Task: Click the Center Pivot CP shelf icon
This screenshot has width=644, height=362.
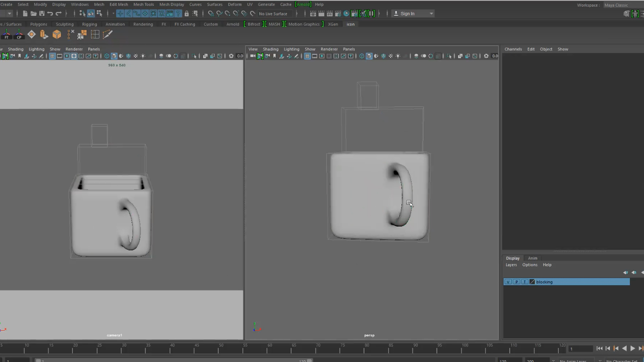Action: pyautogui.click(x=19, y=34)
